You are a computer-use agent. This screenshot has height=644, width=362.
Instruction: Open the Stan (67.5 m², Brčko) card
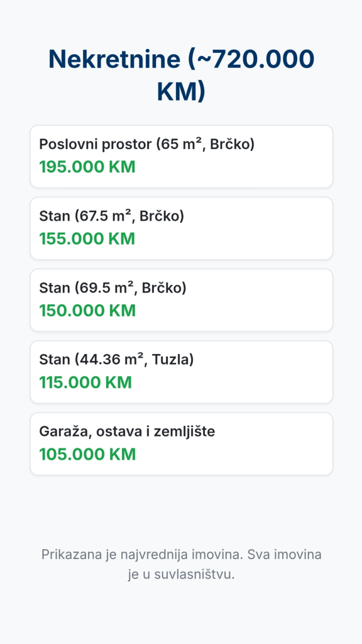181,228
